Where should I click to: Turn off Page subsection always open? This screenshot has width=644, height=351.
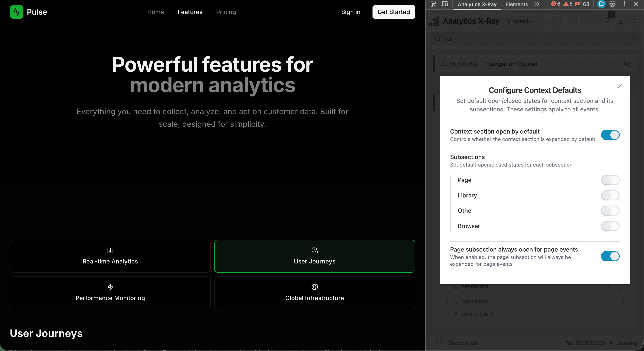610,256
